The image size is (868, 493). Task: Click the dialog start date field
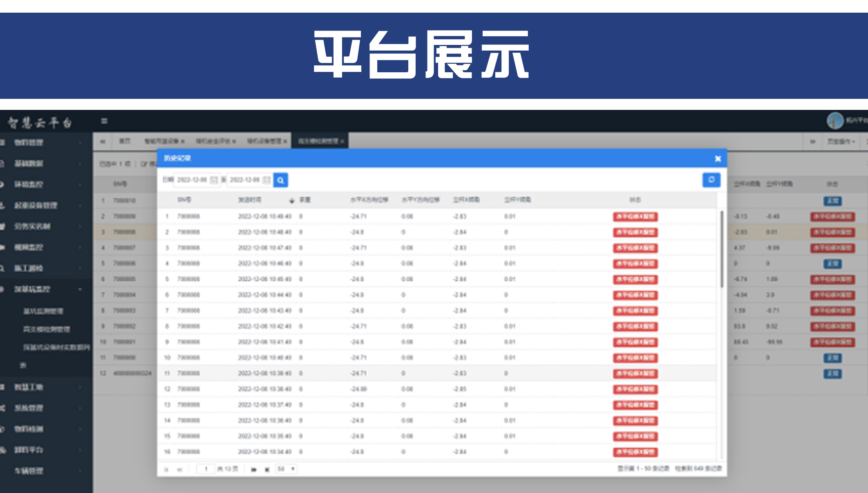click(x=197, y=180)
